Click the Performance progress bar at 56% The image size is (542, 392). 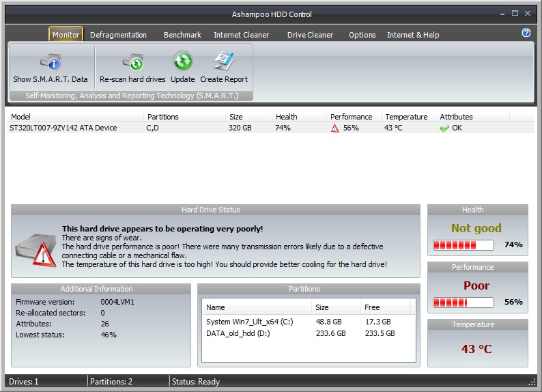coord(463,303)
